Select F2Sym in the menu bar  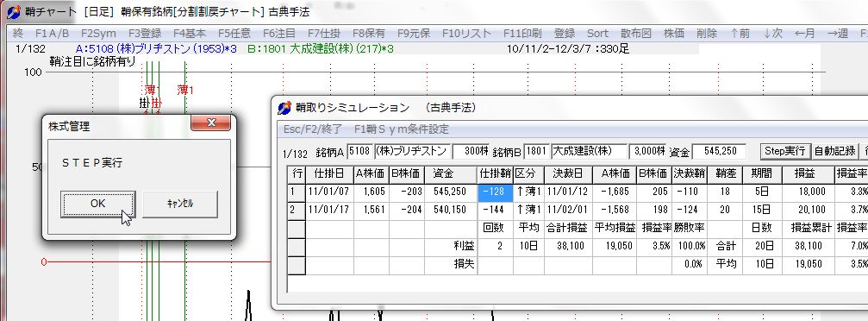point(98,34)
